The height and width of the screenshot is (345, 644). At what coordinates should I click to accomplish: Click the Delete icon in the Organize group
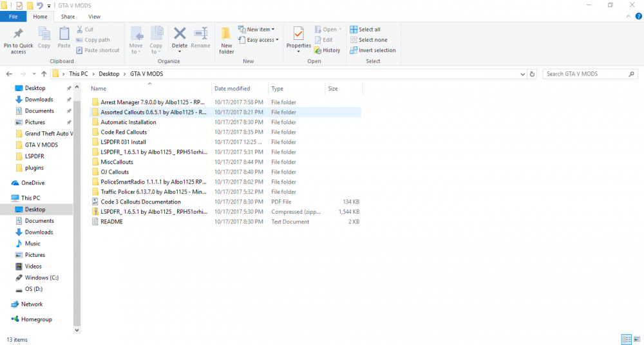coord(180,33)
